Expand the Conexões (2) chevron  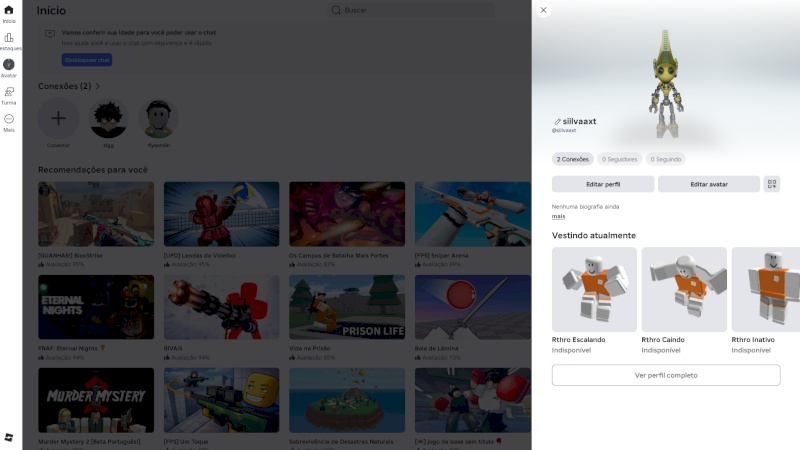98,86
